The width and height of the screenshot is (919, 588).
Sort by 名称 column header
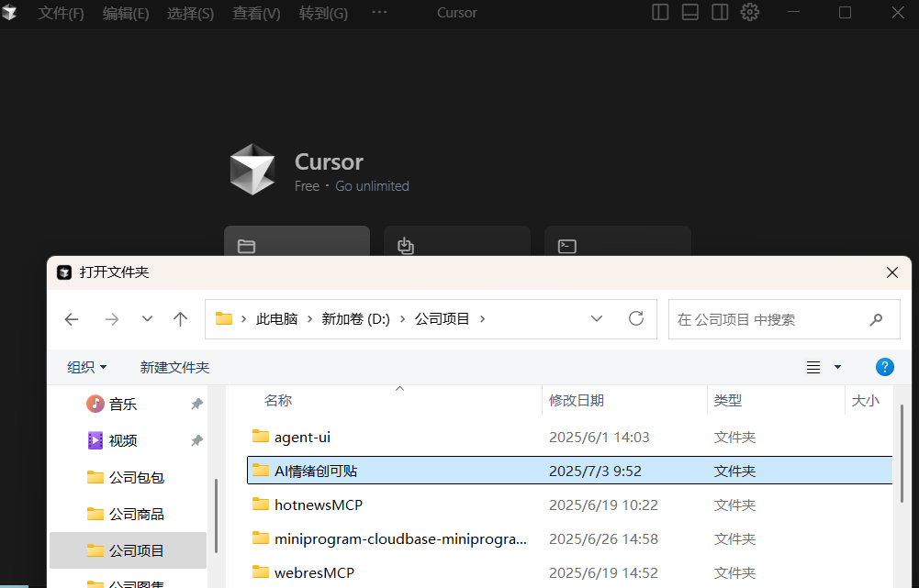(278, 400)
